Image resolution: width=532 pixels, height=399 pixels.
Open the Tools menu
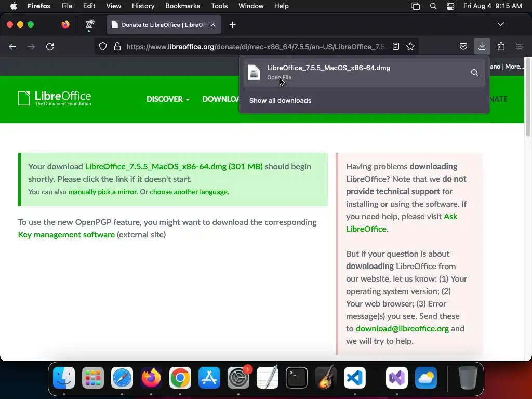(219, 6)
